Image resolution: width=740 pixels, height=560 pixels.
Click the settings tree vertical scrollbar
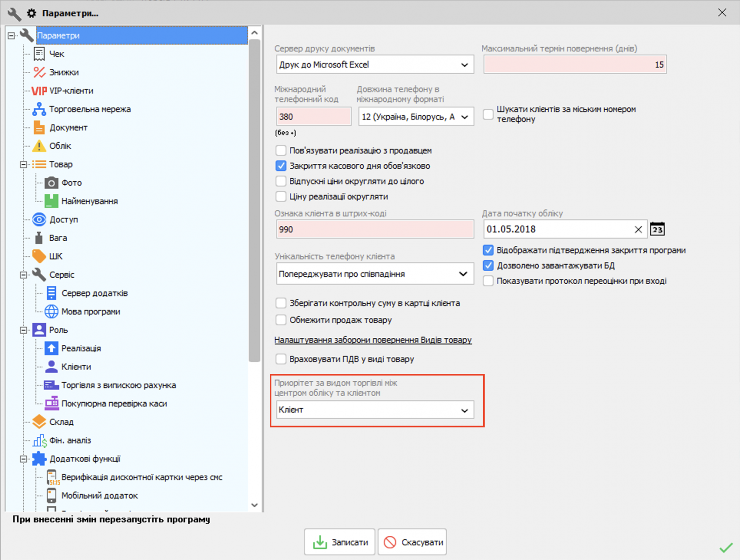click(254, 201)
